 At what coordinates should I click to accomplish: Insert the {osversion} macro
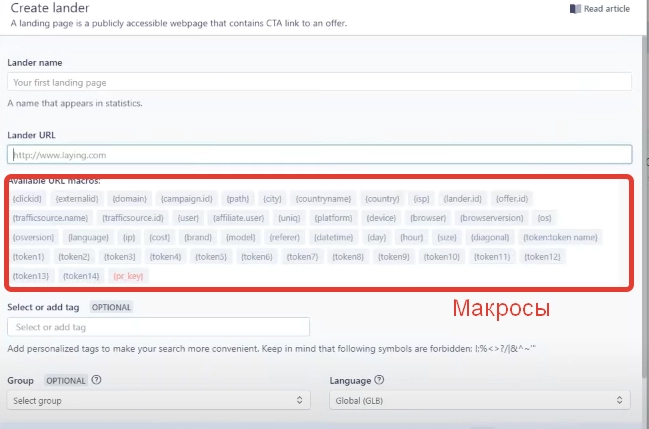(34, 237)
